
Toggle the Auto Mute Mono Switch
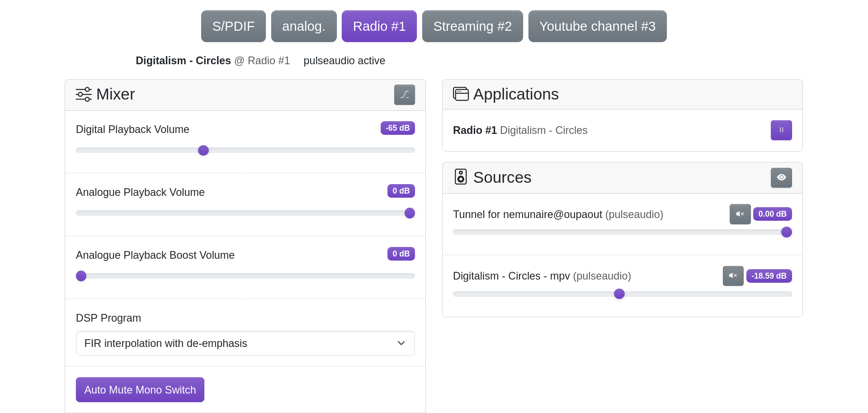click(x=140, y=390)
